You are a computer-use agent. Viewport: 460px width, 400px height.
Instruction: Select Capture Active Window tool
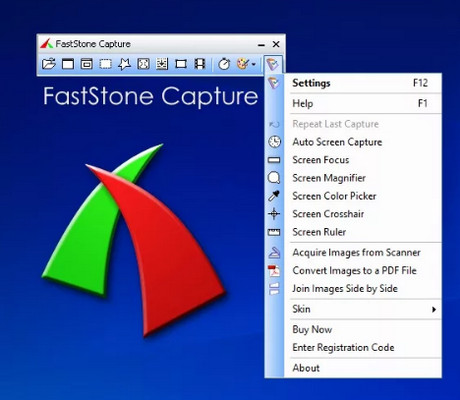tap(68, 63)
